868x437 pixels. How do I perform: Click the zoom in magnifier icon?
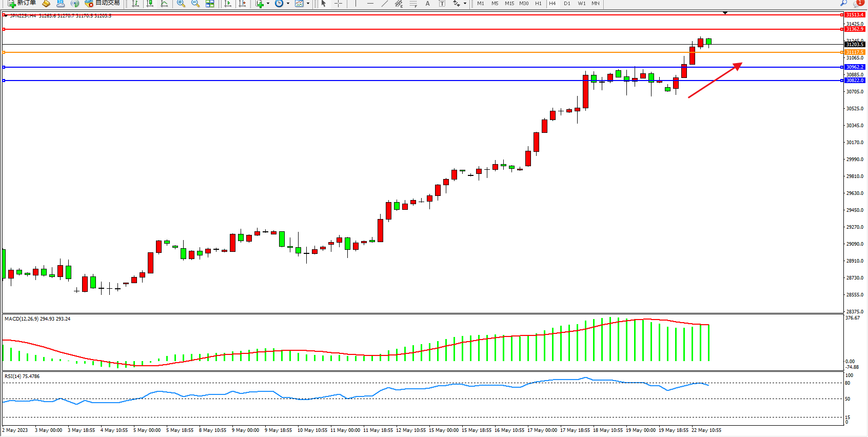tap(181, 4)
